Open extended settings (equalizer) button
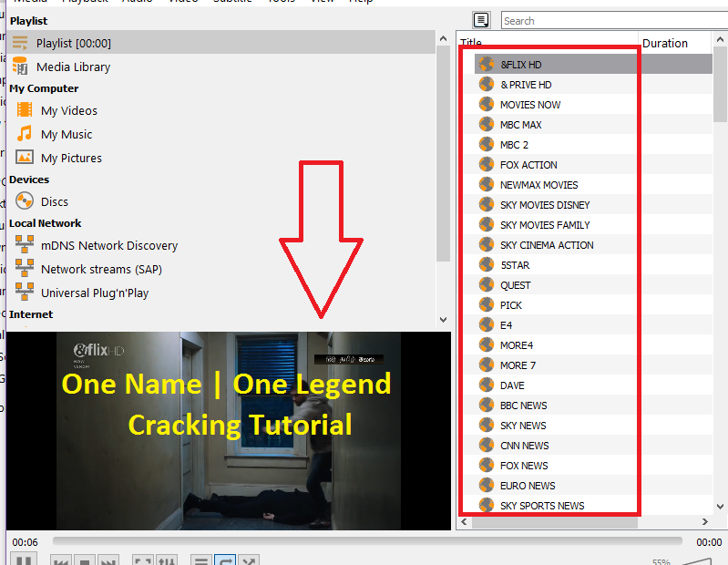Image resolution: width=728 pixels, height=565 pixels. pos(166,560)
